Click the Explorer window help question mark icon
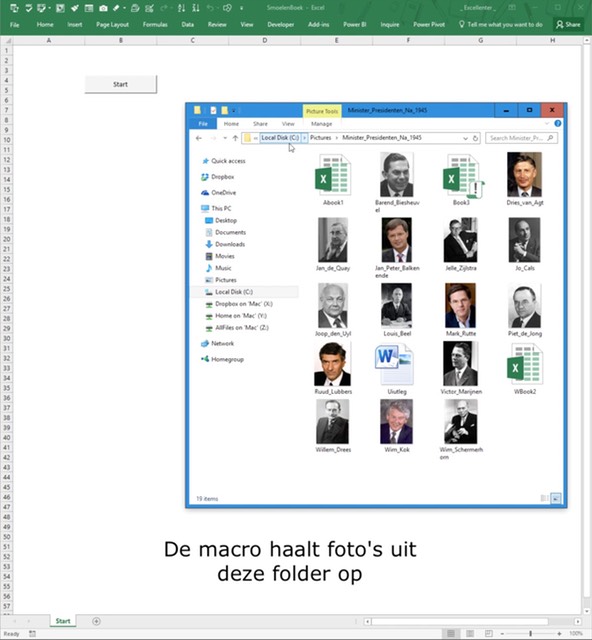This screenshot has width=592, height=640. pyautogui.click(x=558, y=123)
